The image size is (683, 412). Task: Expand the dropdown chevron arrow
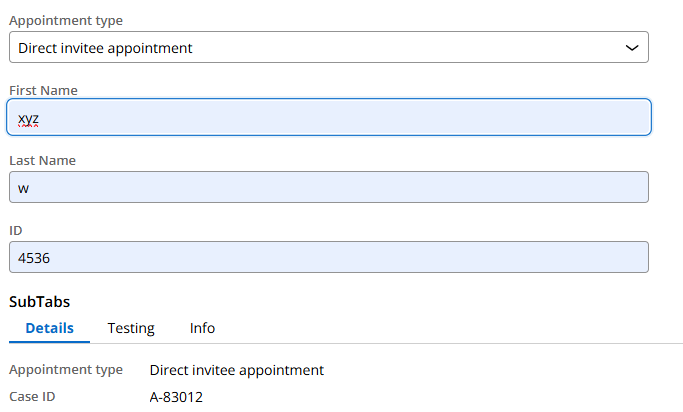631,47
